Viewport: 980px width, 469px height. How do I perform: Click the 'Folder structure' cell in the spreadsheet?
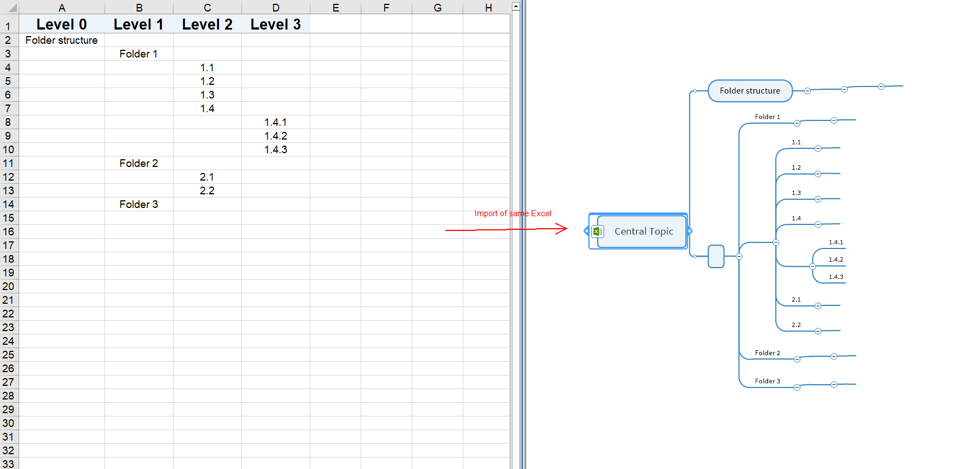(62, 40)
